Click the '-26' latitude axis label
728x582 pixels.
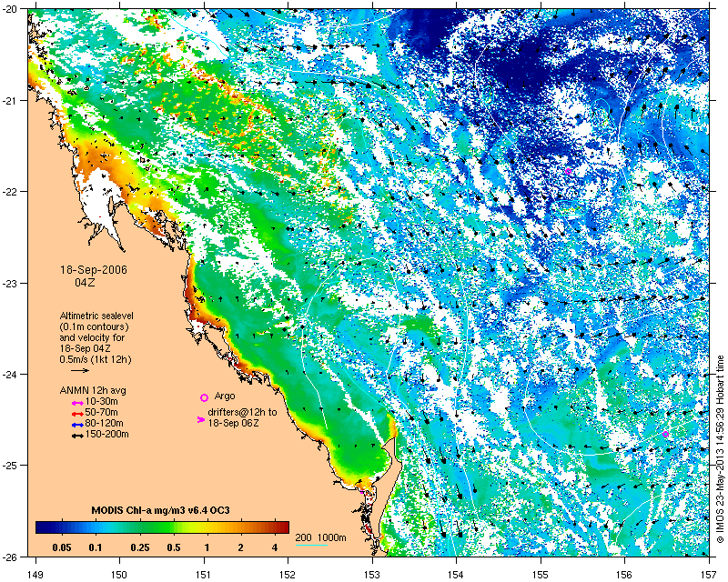(11, 557)
